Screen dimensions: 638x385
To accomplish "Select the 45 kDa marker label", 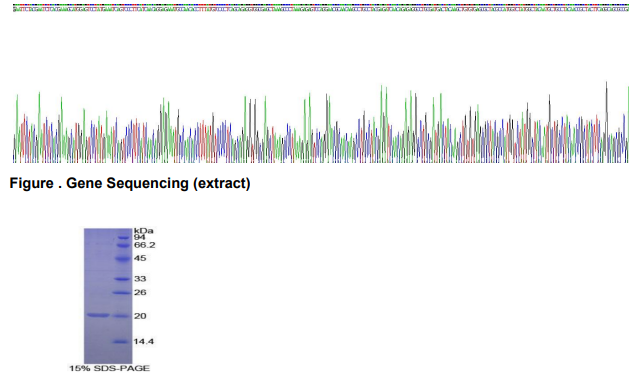I will [140, 258].
